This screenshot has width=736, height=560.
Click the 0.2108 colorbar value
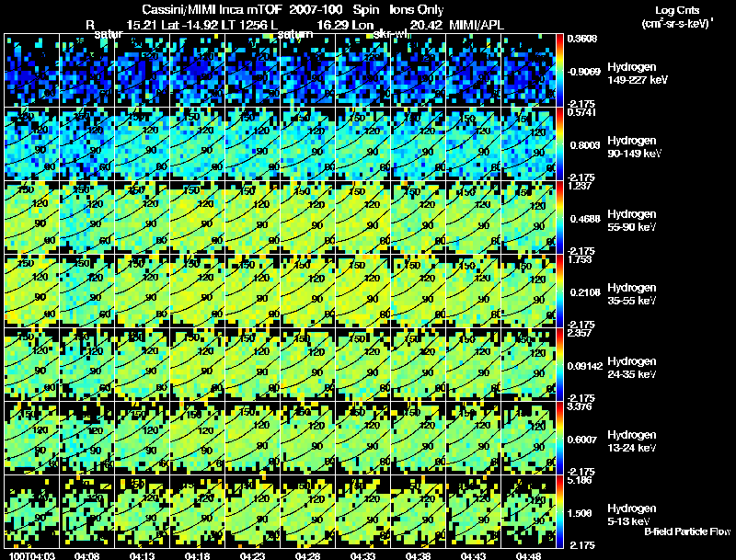585,292
